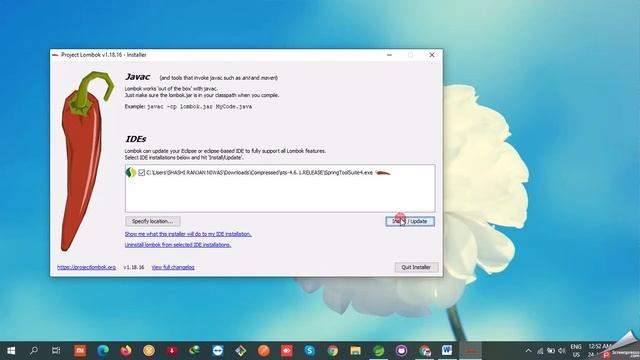Select the SpringToolSuite4.exe path text
Image resolution: width=640 pixels, height=360 pixels.
[260, 173]
